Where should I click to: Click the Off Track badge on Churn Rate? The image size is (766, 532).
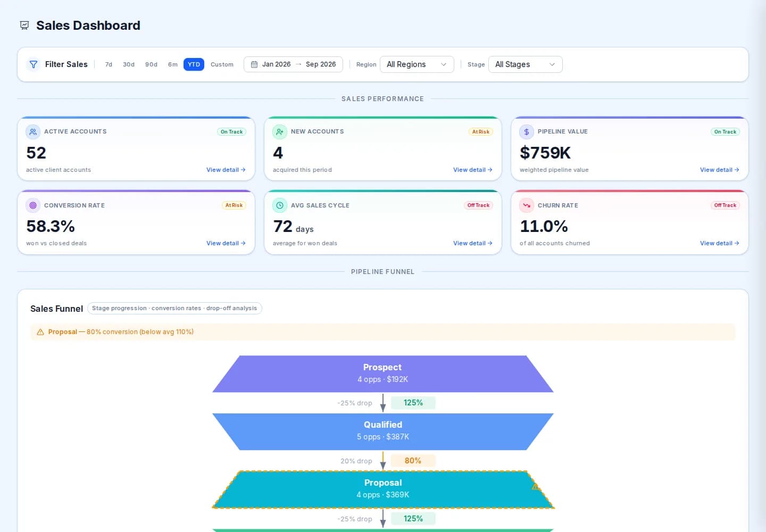pos(725,205)
